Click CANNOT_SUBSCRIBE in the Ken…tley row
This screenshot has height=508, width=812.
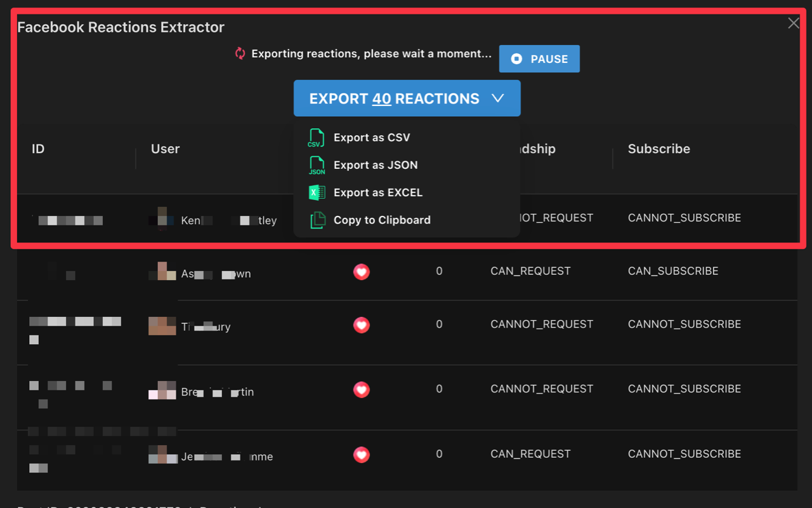(684, 218)
